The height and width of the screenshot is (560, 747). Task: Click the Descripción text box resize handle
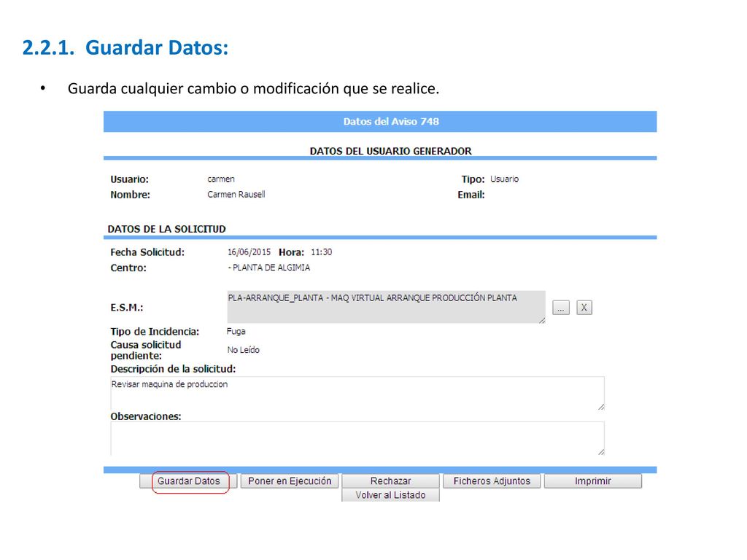pyautogui.click(x=601, y=407)
